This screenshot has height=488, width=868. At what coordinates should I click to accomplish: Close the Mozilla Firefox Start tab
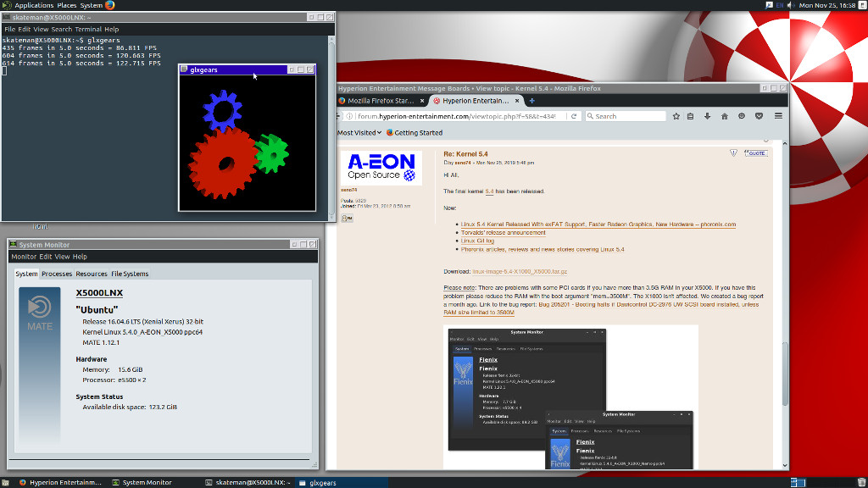(x=422, y=101)
